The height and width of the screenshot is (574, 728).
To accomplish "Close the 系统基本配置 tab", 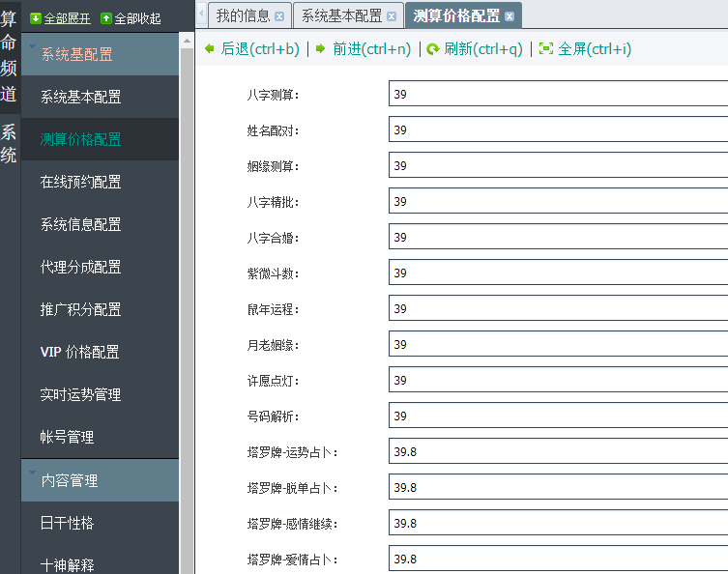I will [x=392, y=16].
